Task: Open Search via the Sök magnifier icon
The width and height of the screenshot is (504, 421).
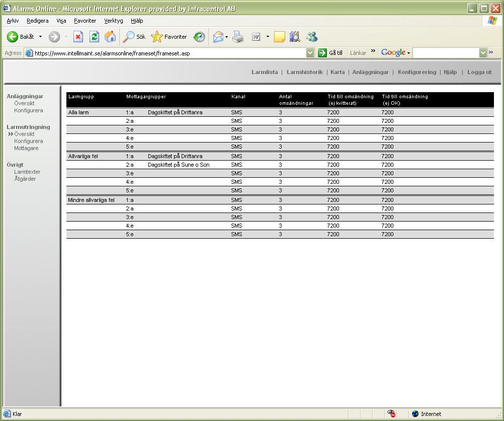Action: [129, 37]
